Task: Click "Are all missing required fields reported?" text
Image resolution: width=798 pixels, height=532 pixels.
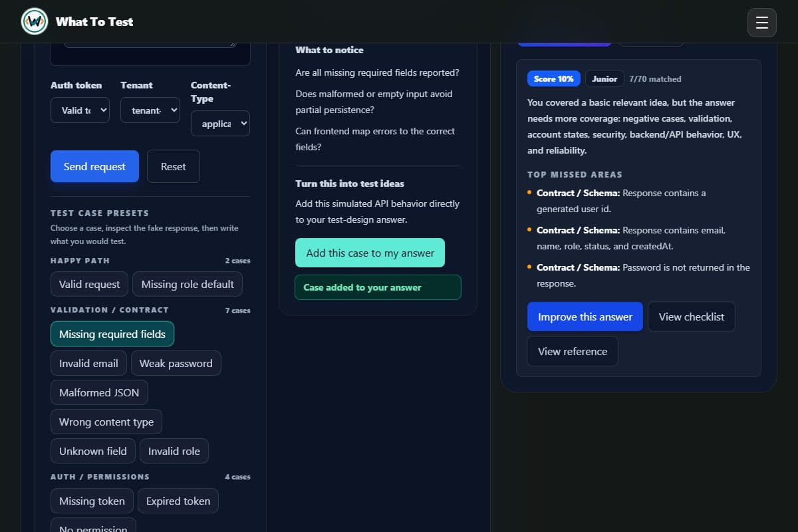Action: [377, 72]
